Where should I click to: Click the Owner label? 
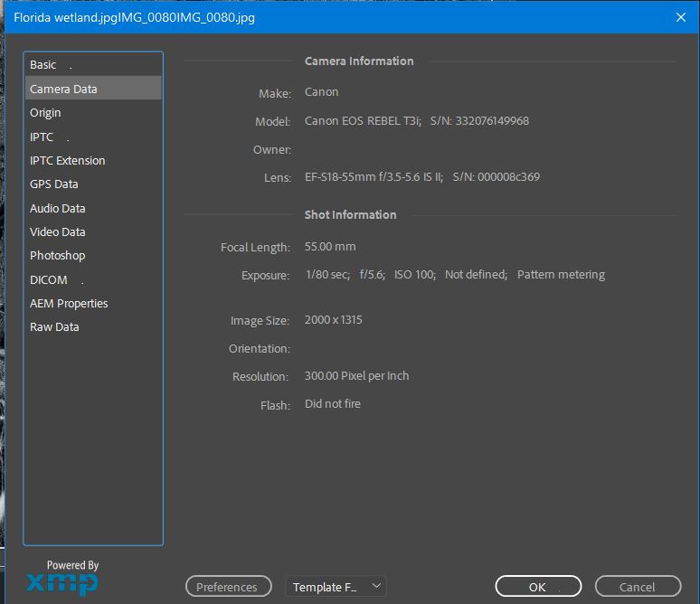[x=272, y=149]
